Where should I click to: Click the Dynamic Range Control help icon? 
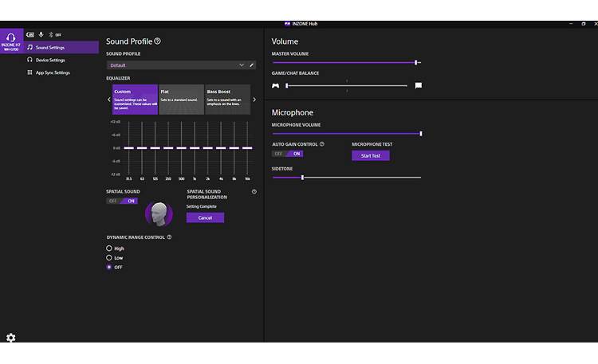coord(169,237)
